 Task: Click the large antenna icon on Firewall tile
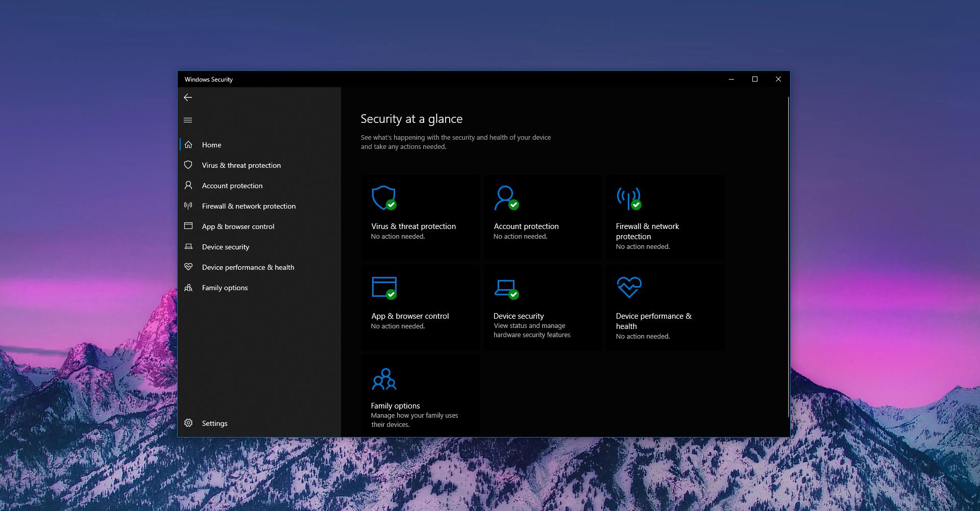click(x=629, y=198)
